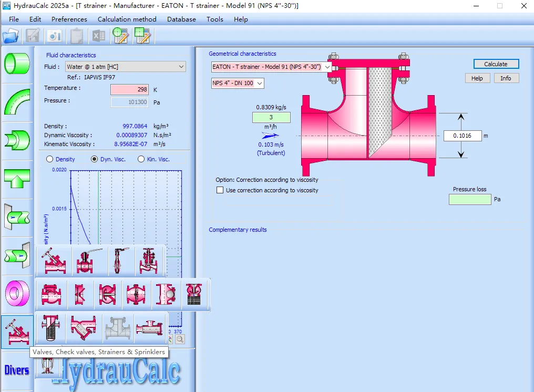Click the Excel export toolbar icon

point(99,36)
